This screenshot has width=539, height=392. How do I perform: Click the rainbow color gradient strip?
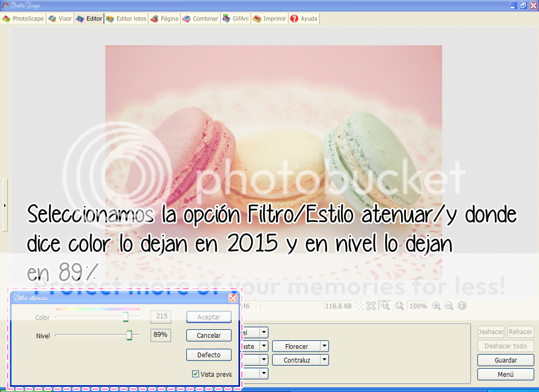[x=97, y=309]
